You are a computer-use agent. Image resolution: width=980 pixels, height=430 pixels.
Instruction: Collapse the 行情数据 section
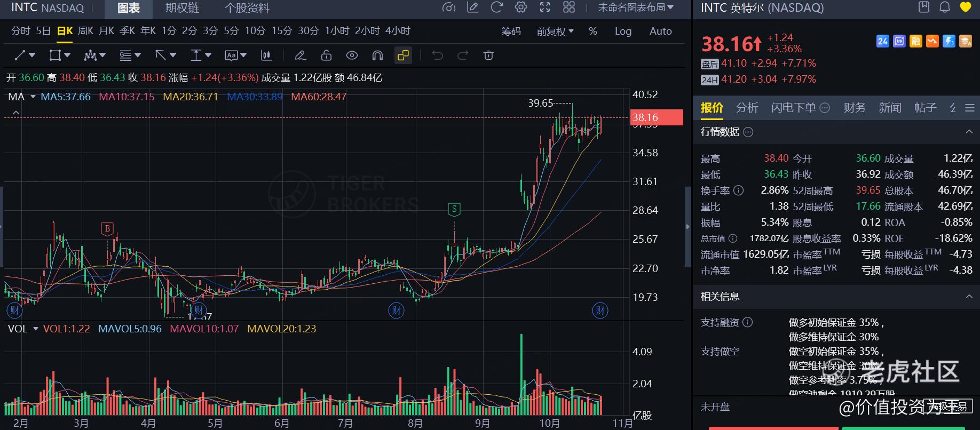[969, 132]
